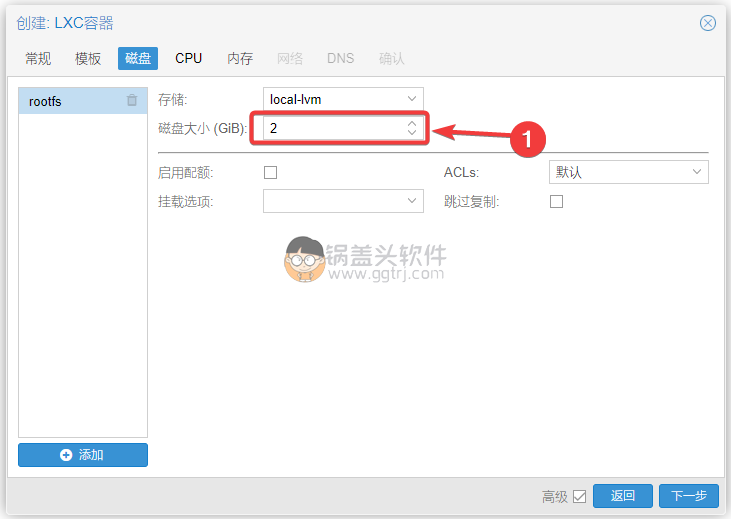The image size is (731, 519).
Task: Click the 返回 button
Action: [x=622, y=496]
